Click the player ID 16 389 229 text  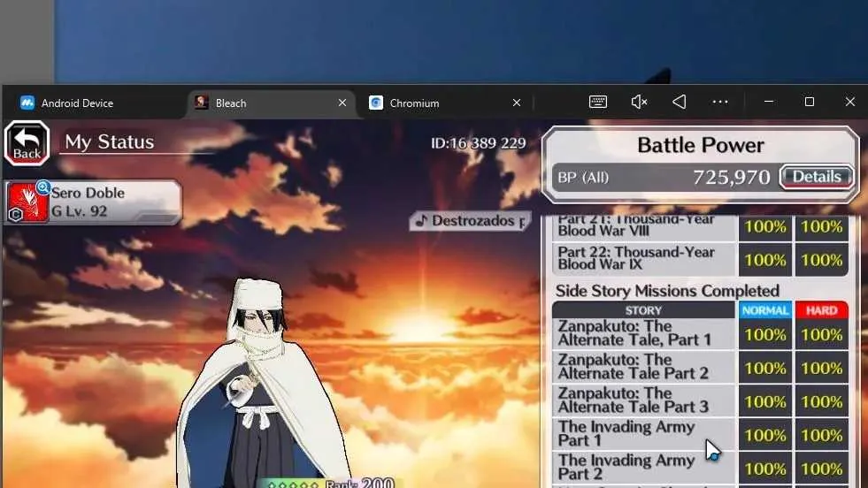pos(479,143)
